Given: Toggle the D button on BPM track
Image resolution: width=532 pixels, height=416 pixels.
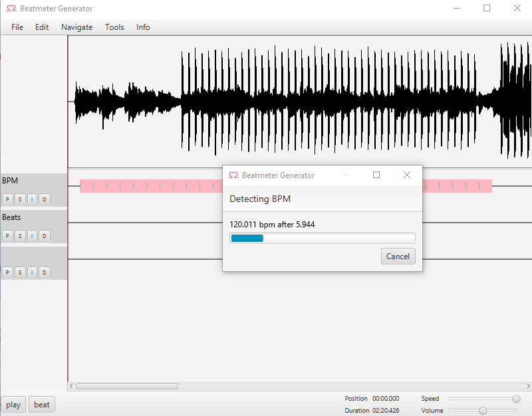Looking at the screenshot, I should (x=45, y=199).
